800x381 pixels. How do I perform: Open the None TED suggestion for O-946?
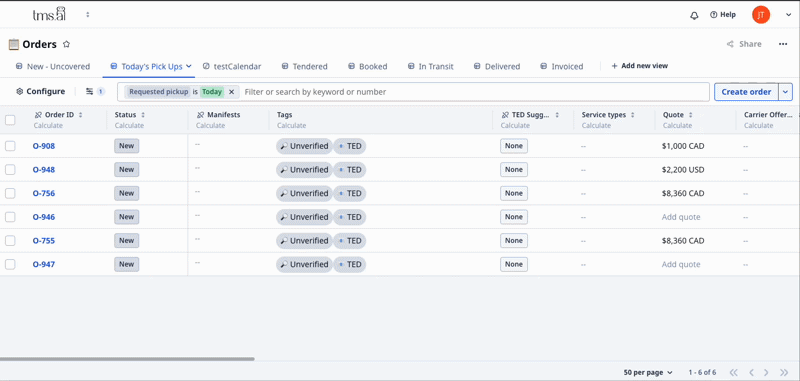coord(514,217)
